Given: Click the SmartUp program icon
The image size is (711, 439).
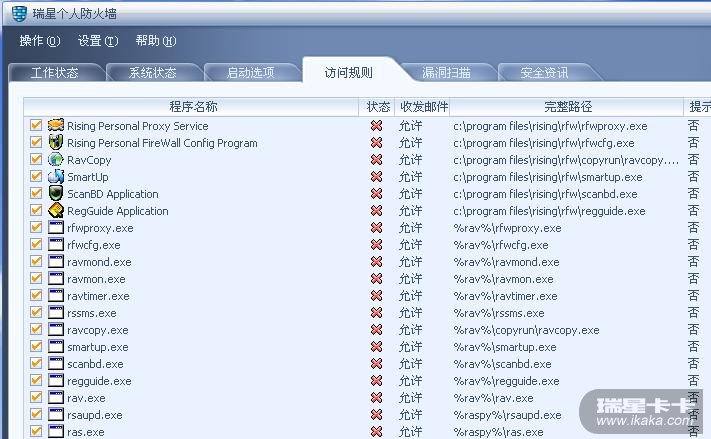Looking at the screenshot, I should [56, 176].
